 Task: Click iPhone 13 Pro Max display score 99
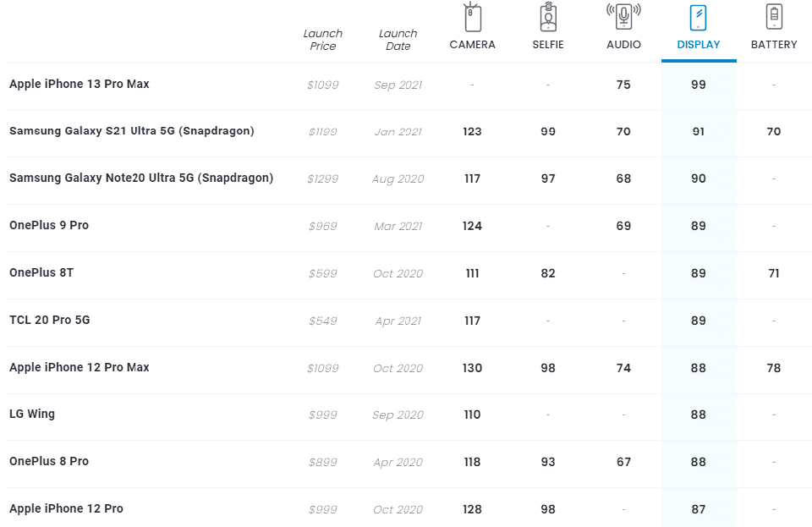(699, 85)
